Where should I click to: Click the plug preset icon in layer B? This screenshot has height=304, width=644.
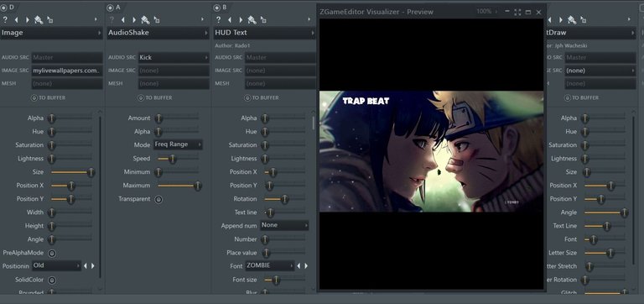click(252, 19)
